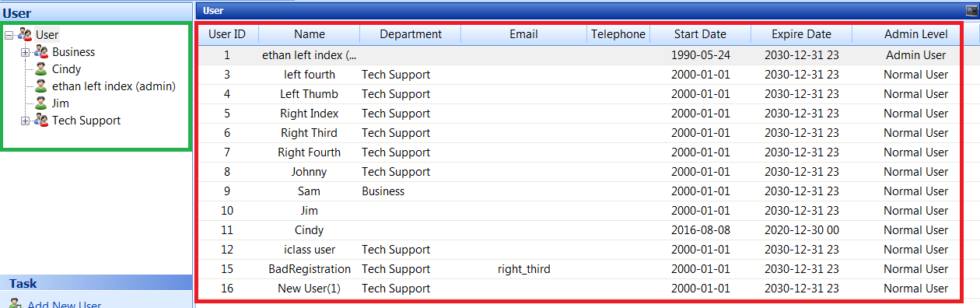
Task: Click the Jim user icon in tree
Action: pyautogui.click(x=41, y=103)
